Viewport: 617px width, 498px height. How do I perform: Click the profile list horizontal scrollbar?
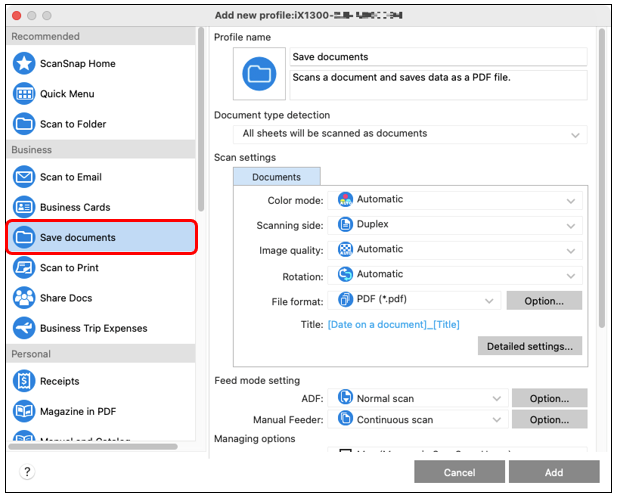click(x=93, y=446)
